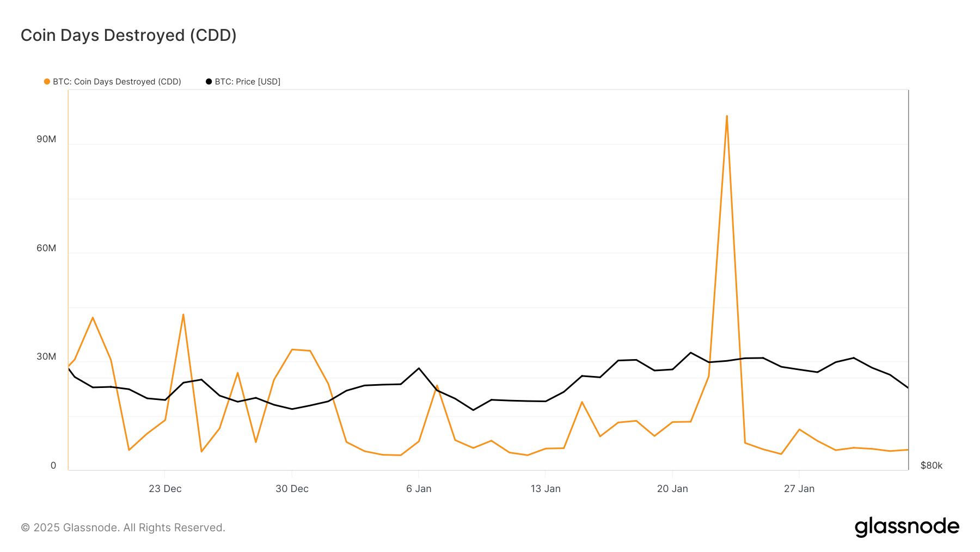The width and height of the screenshot is (980, 552).
Task: Click the glassnode logo
Action: [x=906, y=527]
